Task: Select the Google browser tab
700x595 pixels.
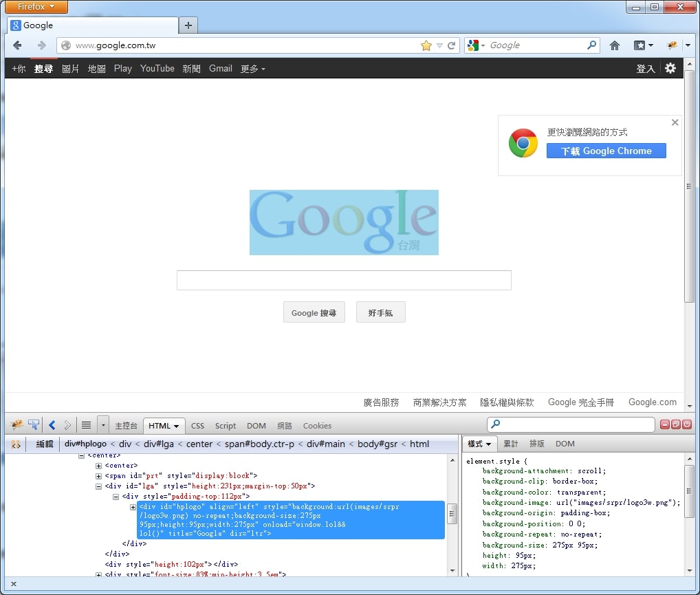Action: 93,25
